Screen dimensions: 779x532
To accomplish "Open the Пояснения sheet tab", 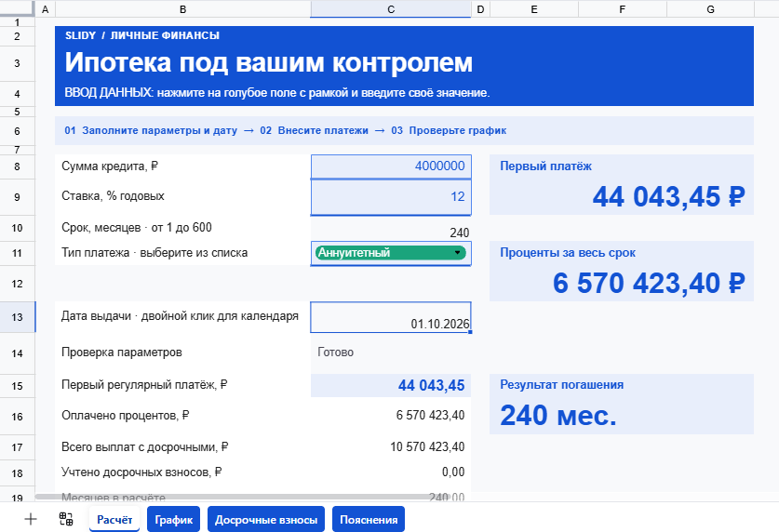I will [369, 519].
